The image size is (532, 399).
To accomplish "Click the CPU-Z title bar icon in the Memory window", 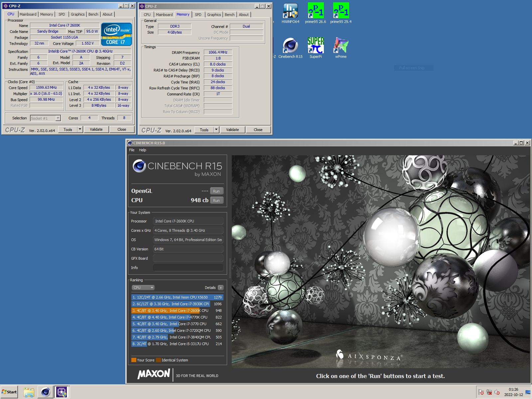I will [x=142, y=6].
